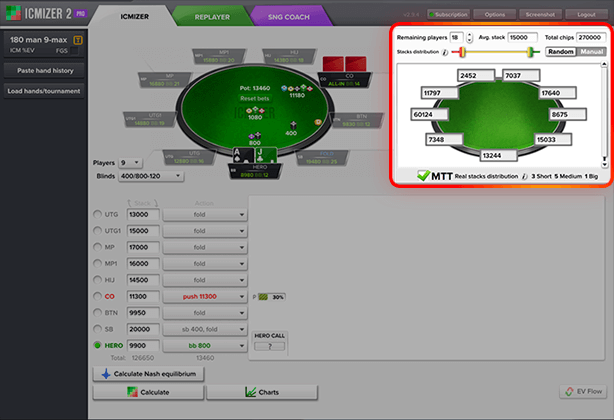
Task: Click the Calculate button's colored grid icon
Action: click(x=132, y=392)
